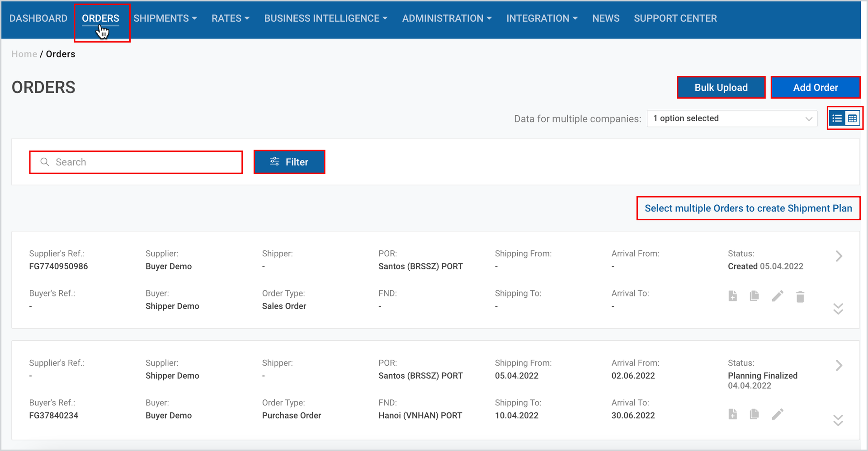
Task: Open the Filter options
Action: (289, 162)
